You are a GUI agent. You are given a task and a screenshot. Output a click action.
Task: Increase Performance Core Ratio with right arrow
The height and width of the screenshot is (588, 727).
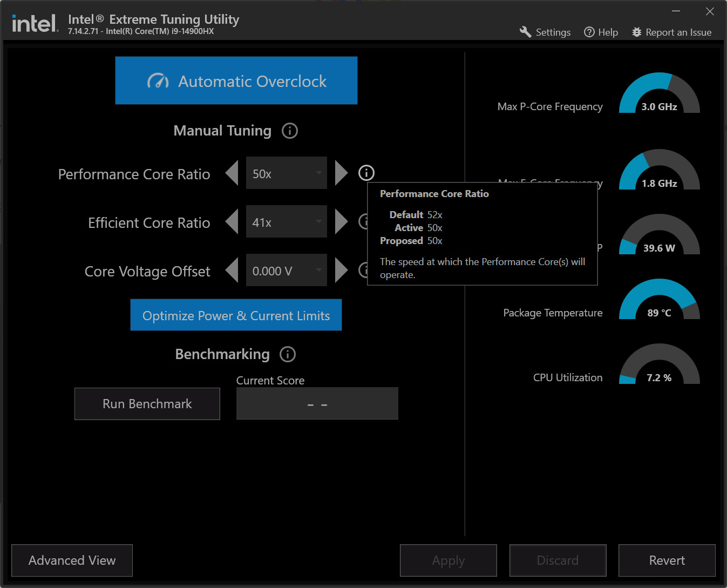[x=342, y=173]
